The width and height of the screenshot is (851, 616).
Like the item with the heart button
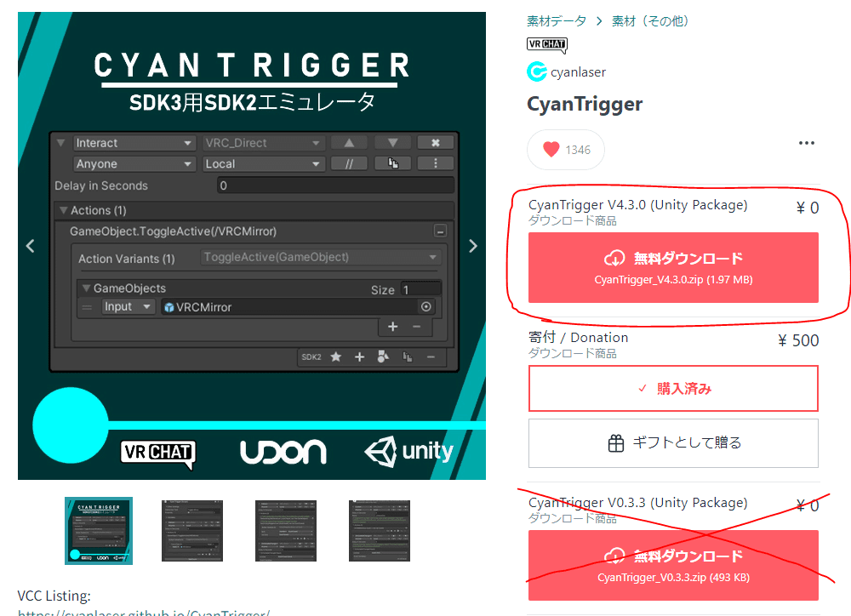pos(566,150)
